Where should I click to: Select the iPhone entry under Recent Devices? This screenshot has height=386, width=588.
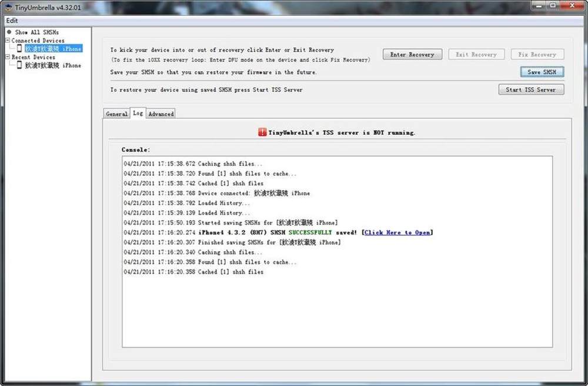click(53, 65)
